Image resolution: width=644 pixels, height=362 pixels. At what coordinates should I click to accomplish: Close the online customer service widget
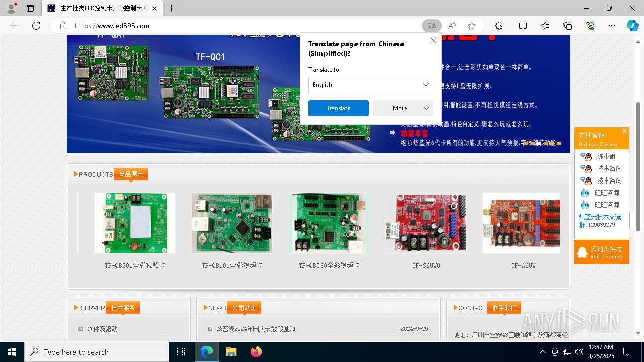pyautogui.click(x=624, y=131)
